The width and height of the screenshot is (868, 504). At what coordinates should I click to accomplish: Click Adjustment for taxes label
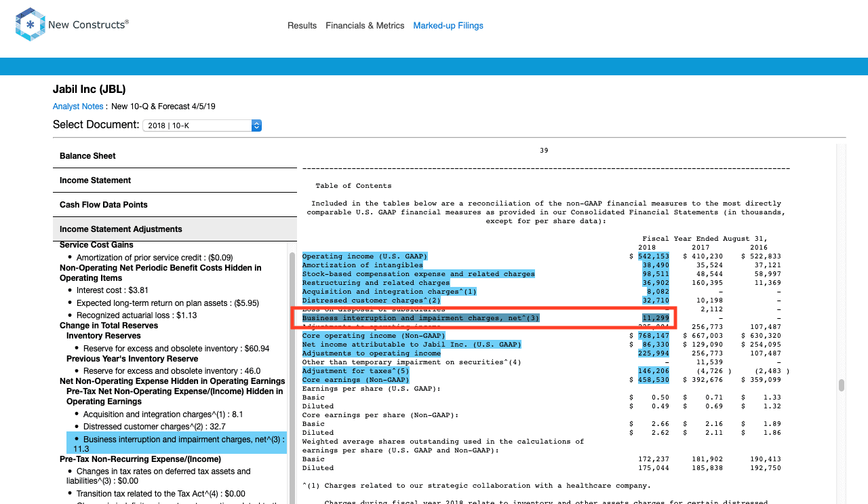click(x=356, y=371)
